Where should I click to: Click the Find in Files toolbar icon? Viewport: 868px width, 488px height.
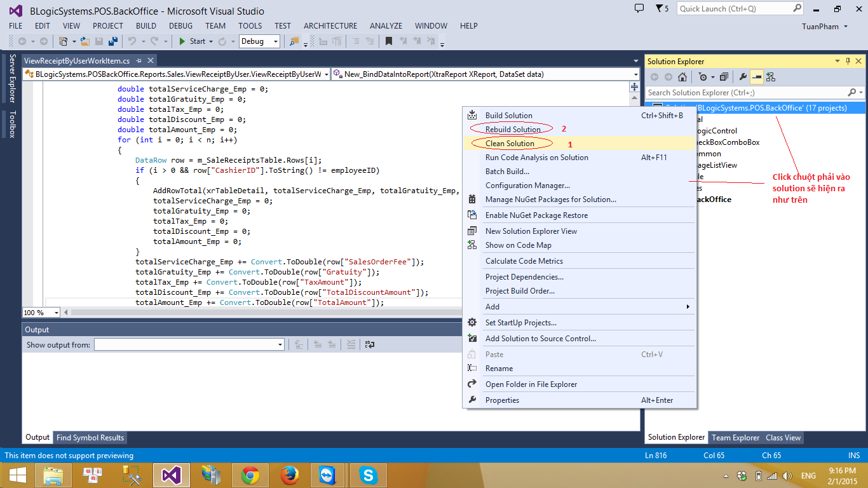(294, 41)
